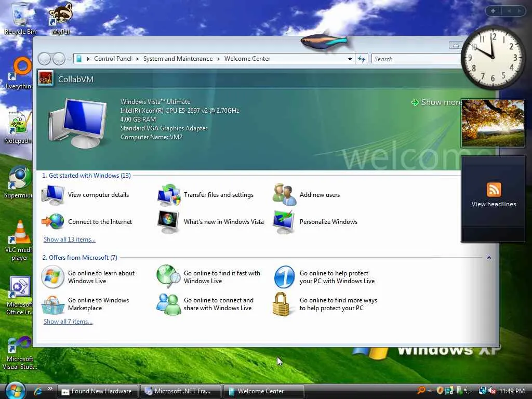The width and height of the screenshot is (532, 399).
Task: Open the recent pages dropdown beside Forward button
Action: [x=69, y=59]
